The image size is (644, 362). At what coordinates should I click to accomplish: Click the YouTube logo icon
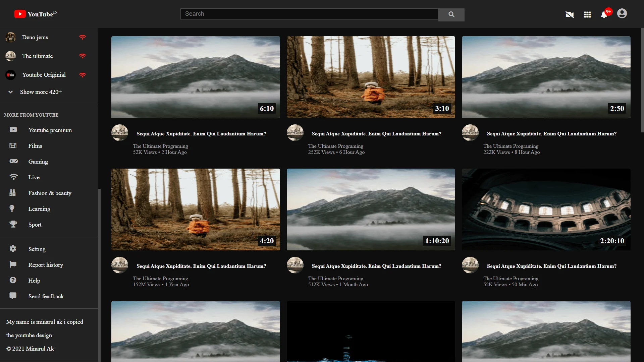20,14
